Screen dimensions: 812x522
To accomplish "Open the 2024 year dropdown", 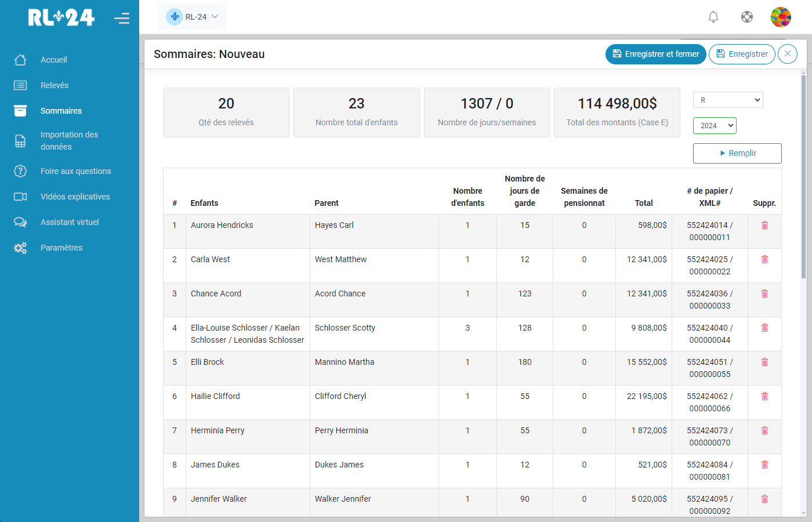I will (715, 125).
